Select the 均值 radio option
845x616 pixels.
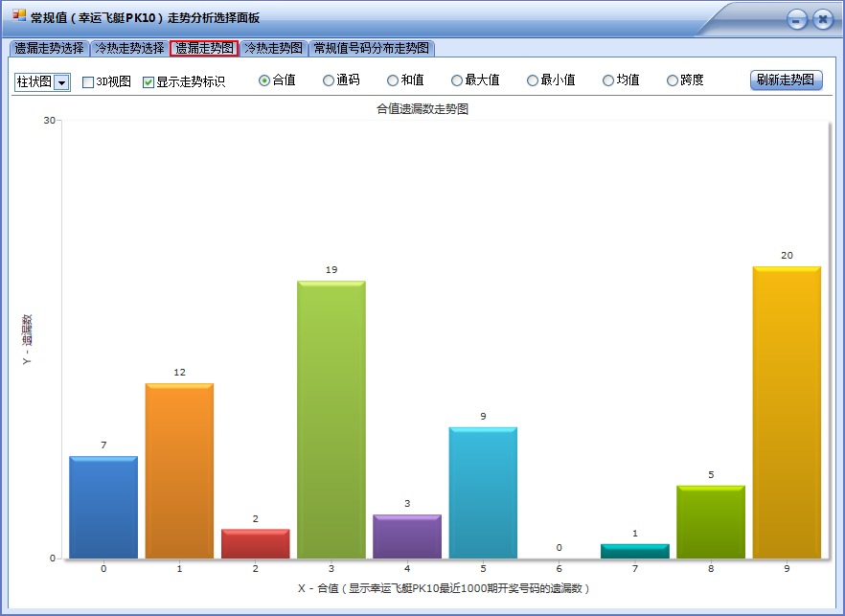(x=608, y=81)
